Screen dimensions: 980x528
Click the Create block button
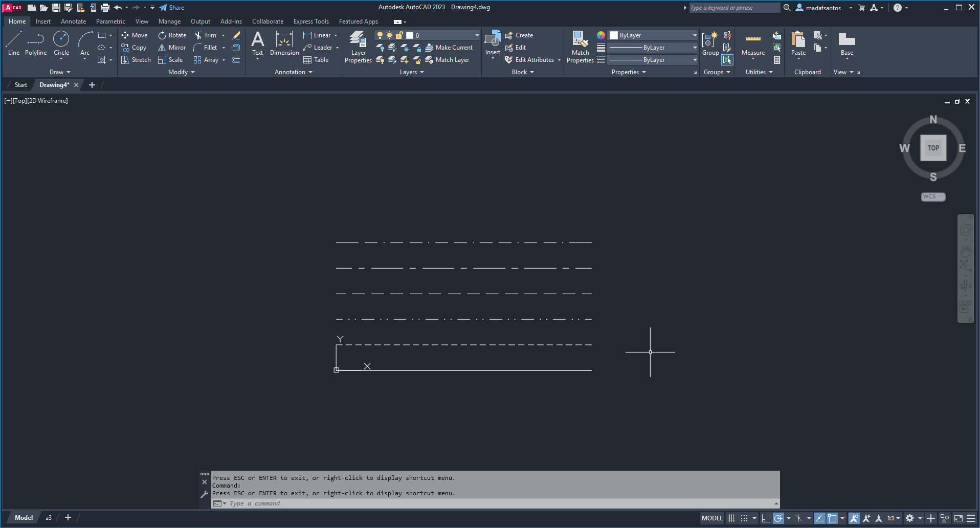point(519,35)
